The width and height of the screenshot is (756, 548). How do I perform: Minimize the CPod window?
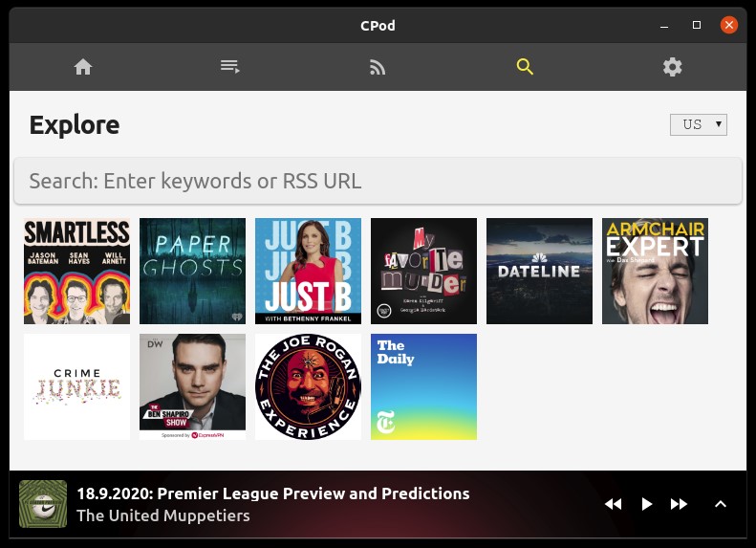(664, 25)
